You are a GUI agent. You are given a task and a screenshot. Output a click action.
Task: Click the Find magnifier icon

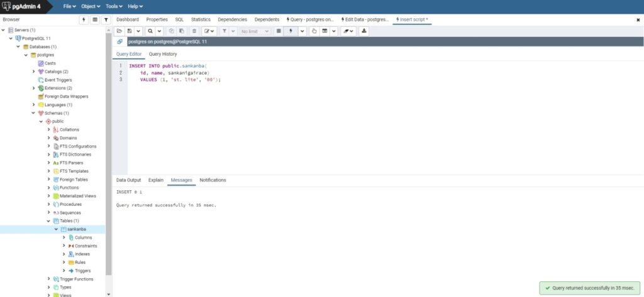(150, 31)
